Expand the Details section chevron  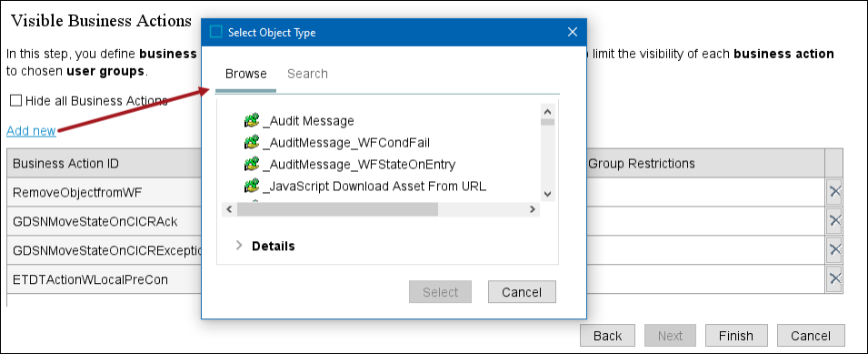click(x=239, y=246)
